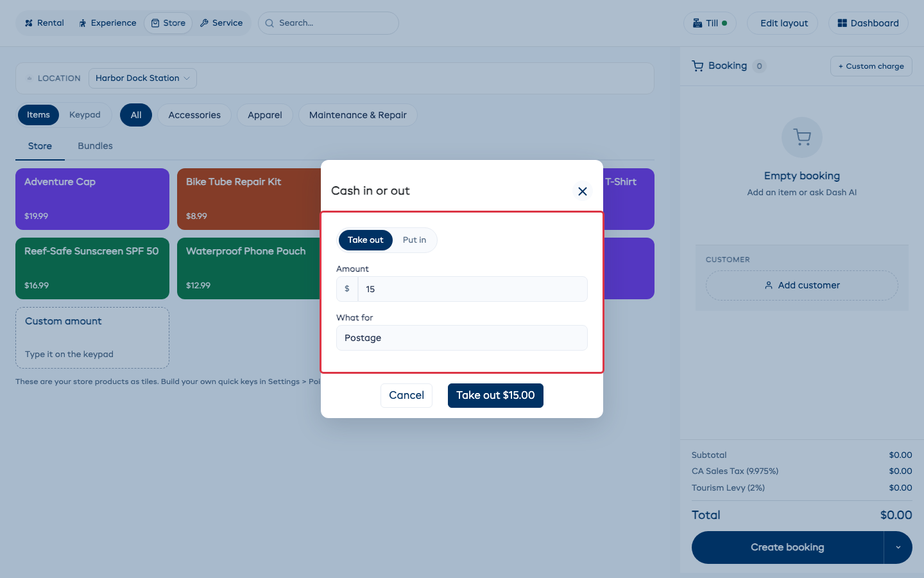Switch to the Put in option

pos(415,240)
